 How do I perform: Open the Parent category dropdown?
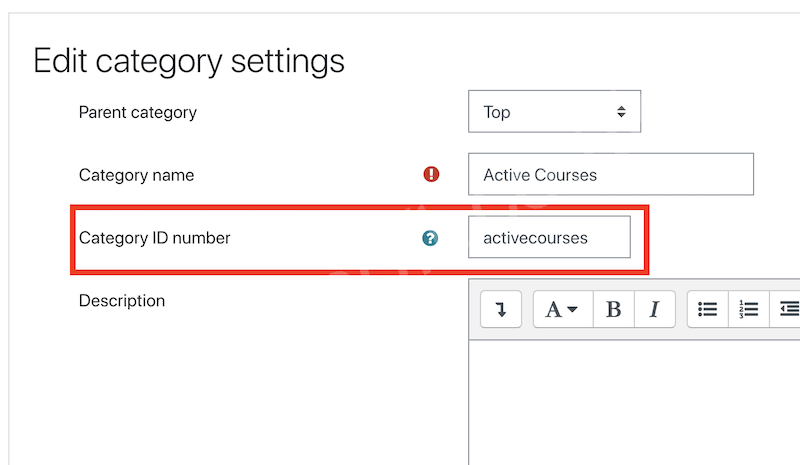555,111
